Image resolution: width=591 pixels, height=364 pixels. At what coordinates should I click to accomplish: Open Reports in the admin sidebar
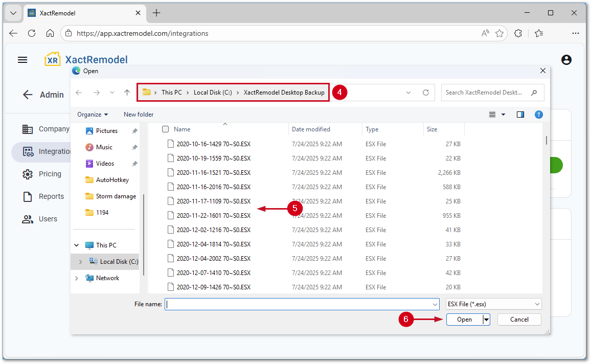(51, 196)
